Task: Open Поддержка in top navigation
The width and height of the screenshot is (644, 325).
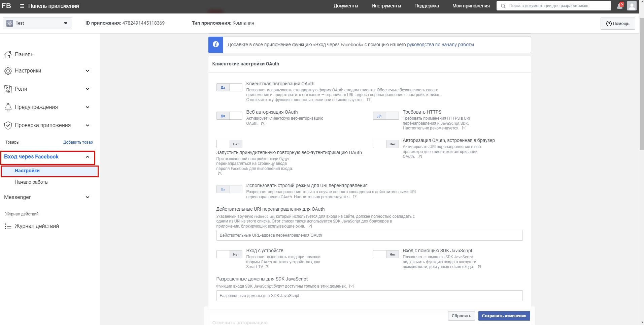Action: (x=427, y=6)
